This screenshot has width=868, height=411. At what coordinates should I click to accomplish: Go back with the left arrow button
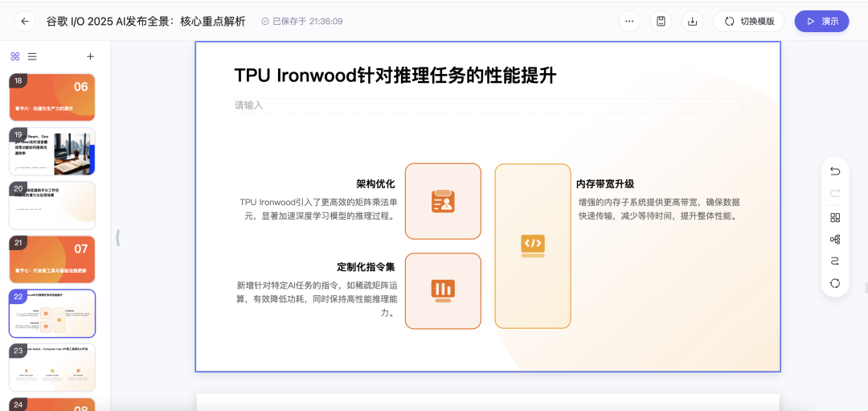tap(25, 22)
